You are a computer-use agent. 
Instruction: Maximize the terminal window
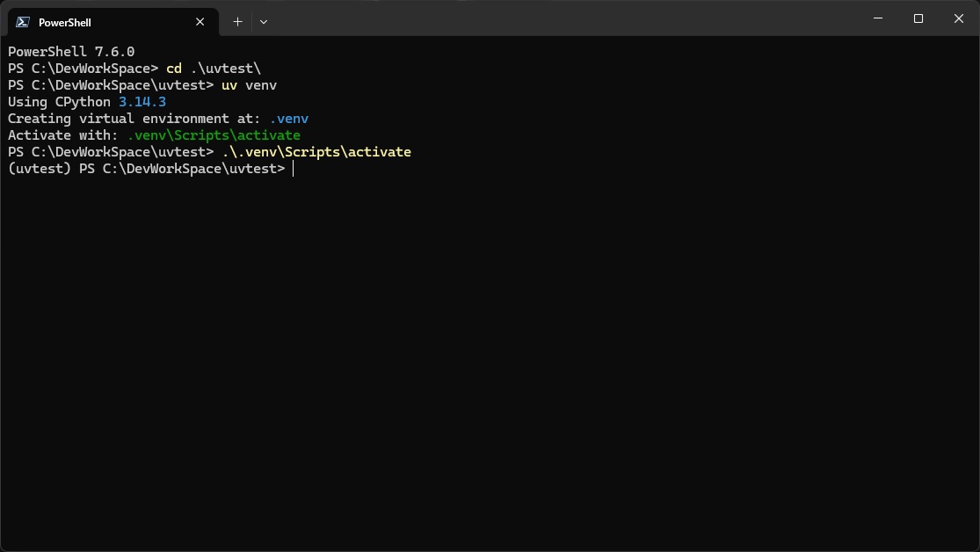tap(918, 18)
